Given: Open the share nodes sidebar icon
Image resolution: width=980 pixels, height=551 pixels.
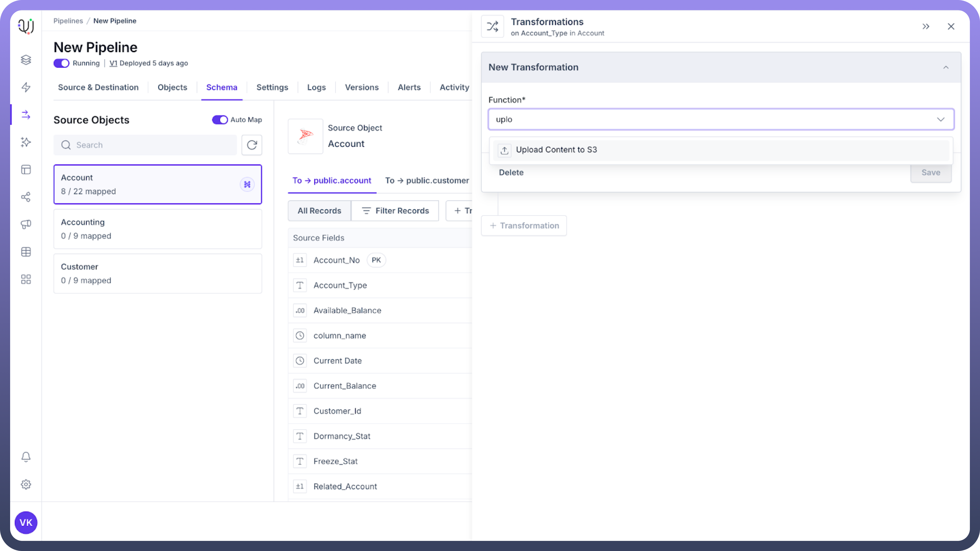Looking at the screenshot, I should (x=26, y=197).
